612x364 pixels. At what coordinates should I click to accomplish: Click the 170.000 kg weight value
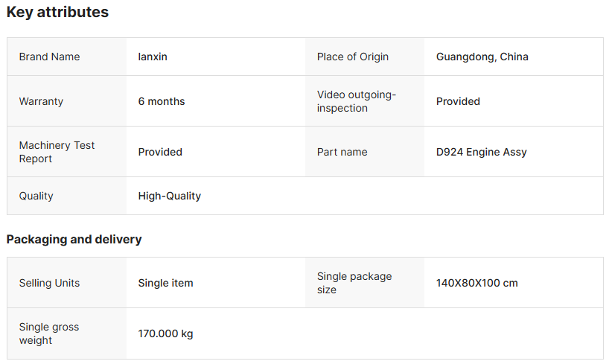point(165,333)
